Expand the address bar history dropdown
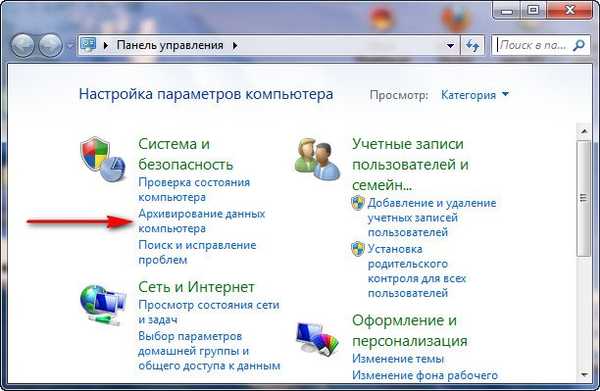The width and height of the screenshot is (600, 391). (x=450, y=46)
